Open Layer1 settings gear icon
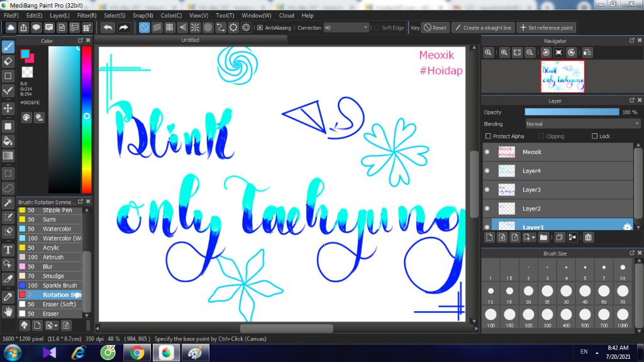644x362 pixels. (x=627, y=227)
